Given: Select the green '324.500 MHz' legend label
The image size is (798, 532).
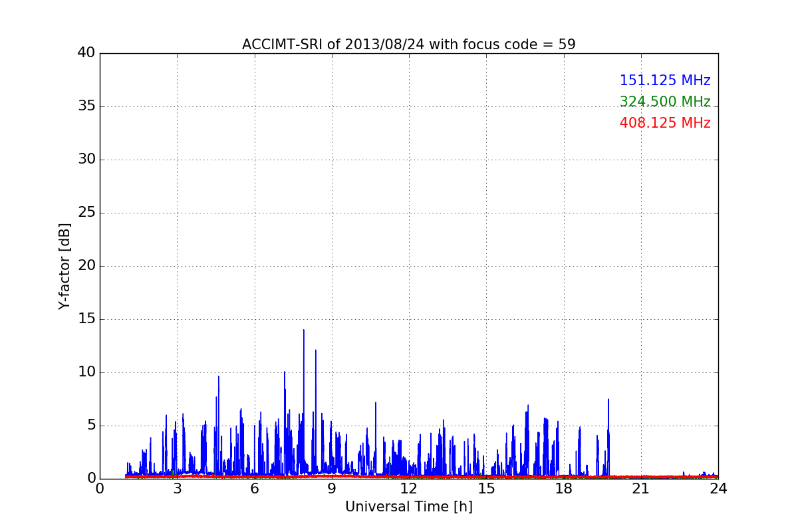Looking at the screenshot, I should [665, 102].
